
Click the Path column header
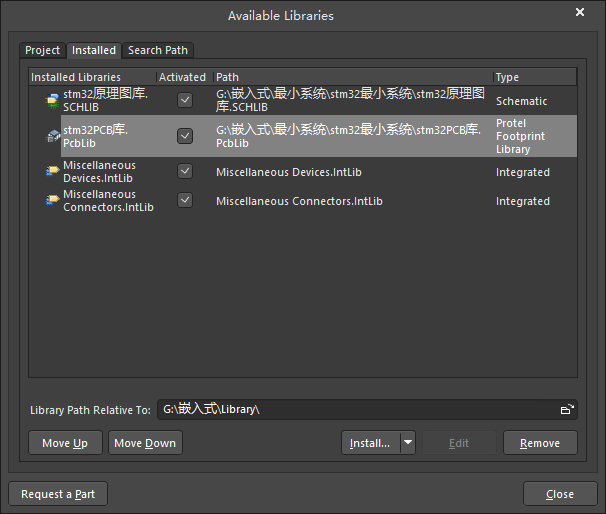[353, 77]
